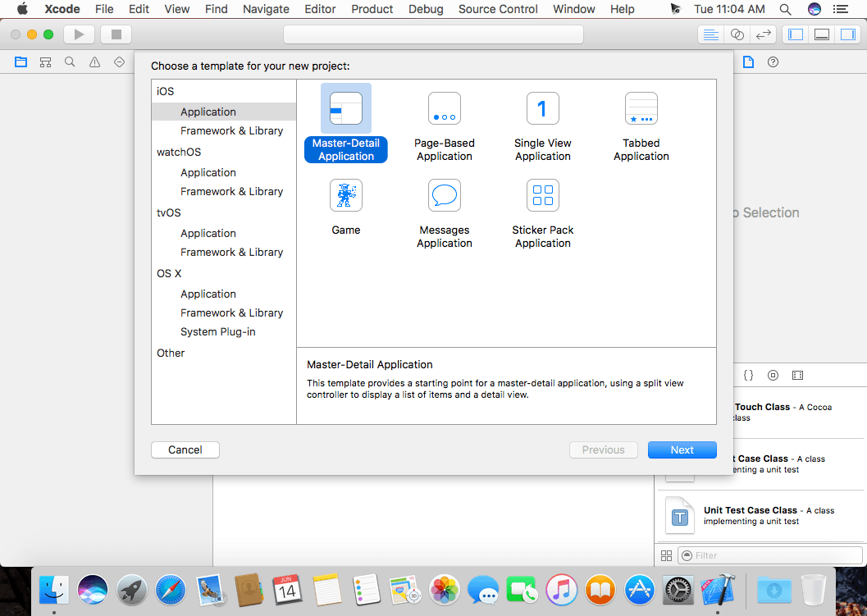Open App Store from the Dock
Image resolution: width=867 pixels, height=616 pixels.
click(x=640, y=590)
